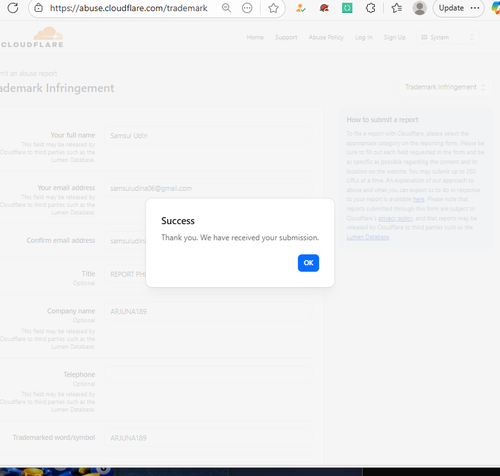Reload the page with the refresh icon
500x476 pixels.
13,8
